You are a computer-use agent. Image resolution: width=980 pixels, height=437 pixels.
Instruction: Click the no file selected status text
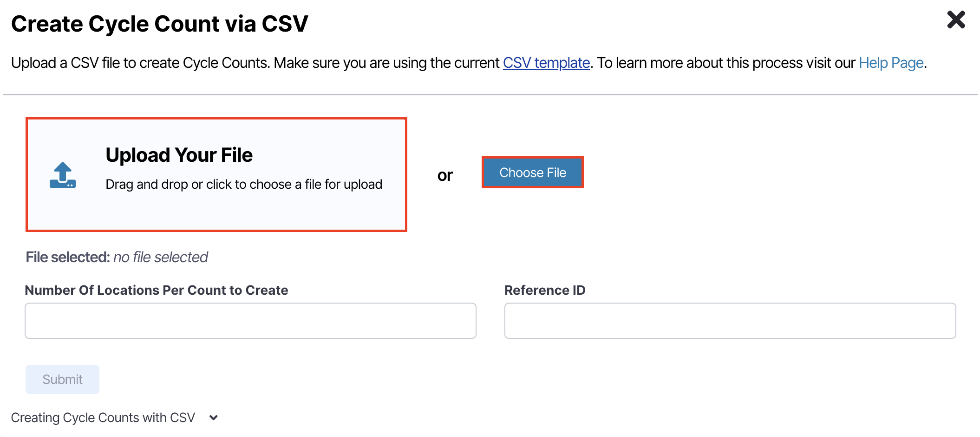161,257
